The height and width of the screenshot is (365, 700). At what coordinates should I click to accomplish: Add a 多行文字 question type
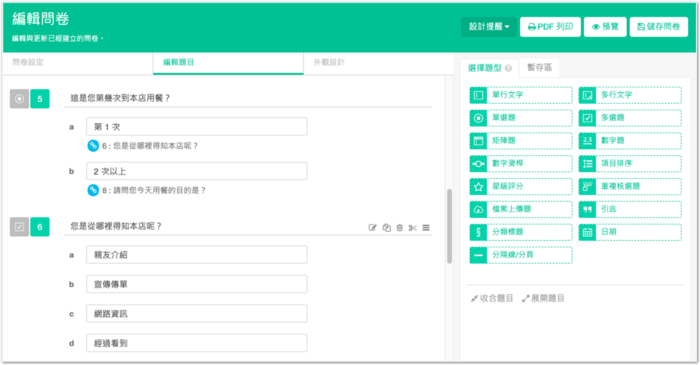pos(630,95)
